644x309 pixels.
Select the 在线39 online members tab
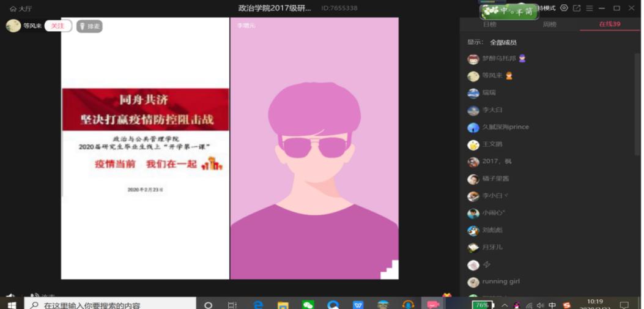point(609,24)
